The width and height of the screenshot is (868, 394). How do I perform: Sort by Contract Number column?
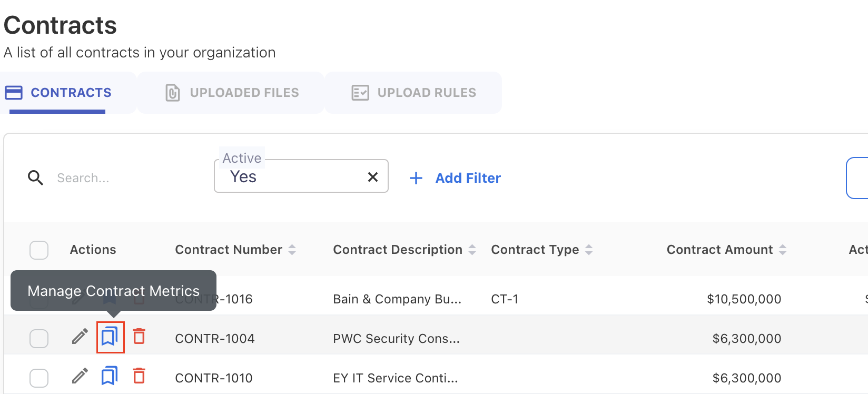(x=292, y=250)
